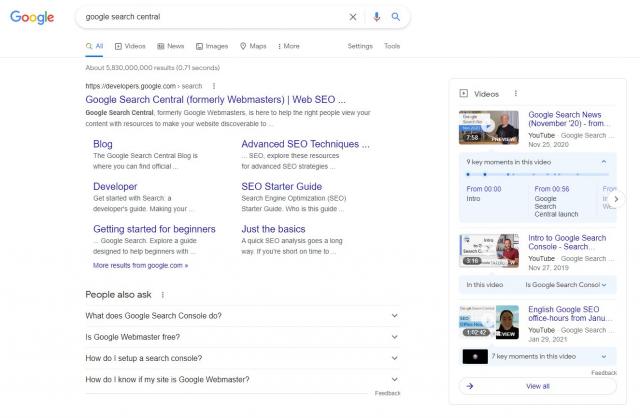Screen dimensions: 640x418
Task: Switch to the News search tab
Action: pyautogui.click(x=170, y=46)
